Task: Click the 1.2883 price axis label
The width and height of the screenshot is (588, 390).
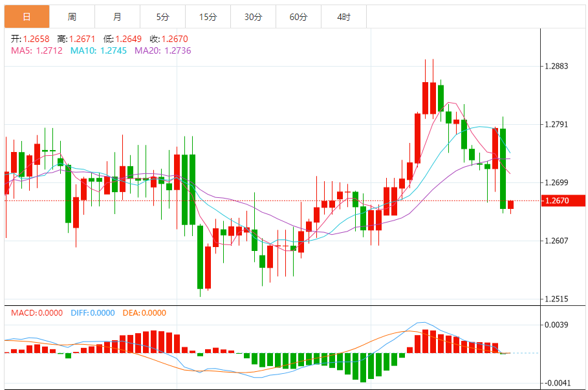Action: (556, 67)
